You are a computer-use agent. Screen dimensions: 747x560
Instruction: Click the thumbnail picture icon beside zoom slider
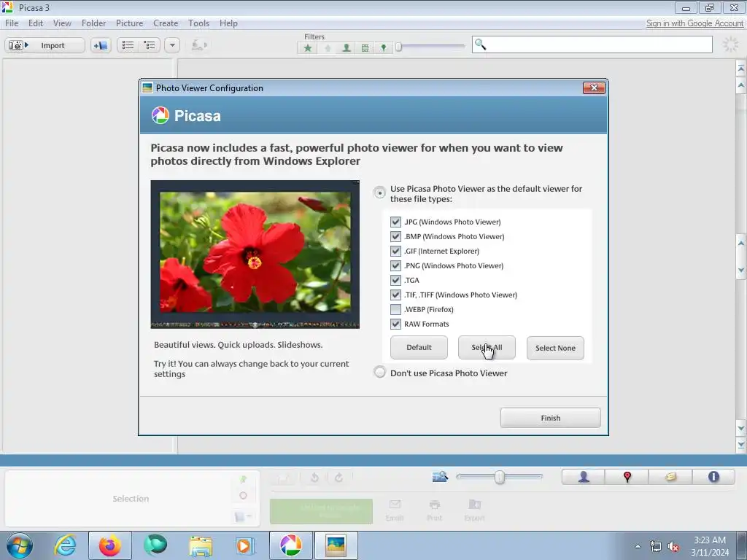440,476
